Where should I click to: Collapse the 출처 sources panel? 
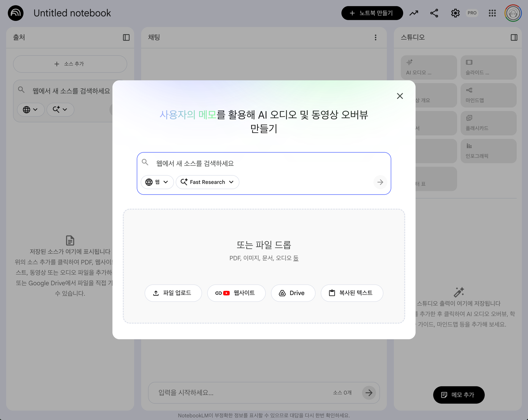coord(126,38)
